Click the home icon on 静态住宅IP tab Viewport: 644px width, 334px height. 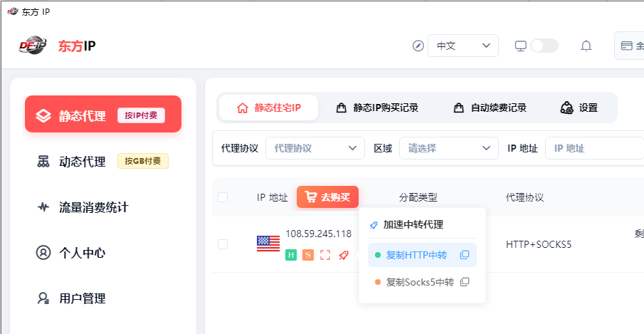click(243, 108)
